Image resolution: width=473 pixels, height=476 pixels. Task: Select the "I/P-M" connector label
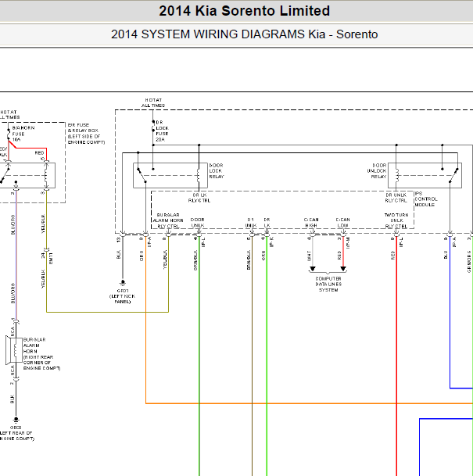pyautogui.click(x=348, y=243)
